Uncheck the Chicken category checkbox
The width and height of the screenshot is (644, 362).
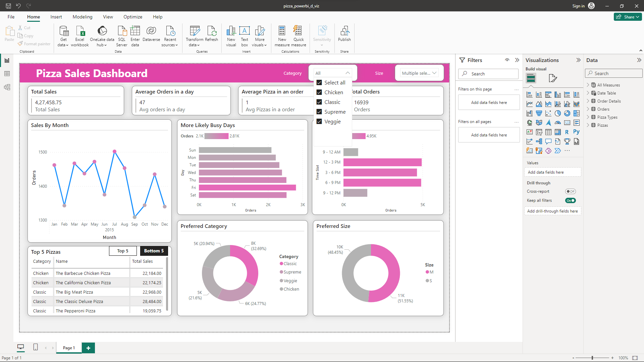pyautogui.click(x=319, y=92)
